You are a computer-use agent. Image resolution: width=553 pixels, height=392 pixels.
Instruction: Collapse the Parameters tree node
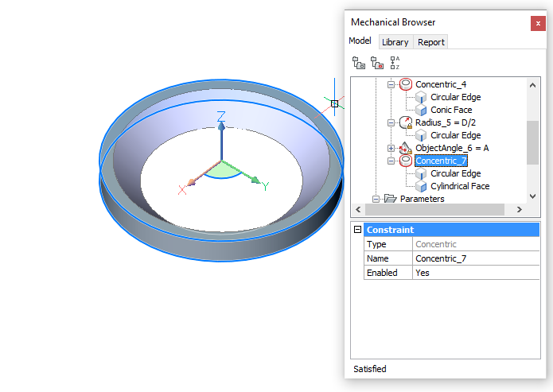(376, 199)
